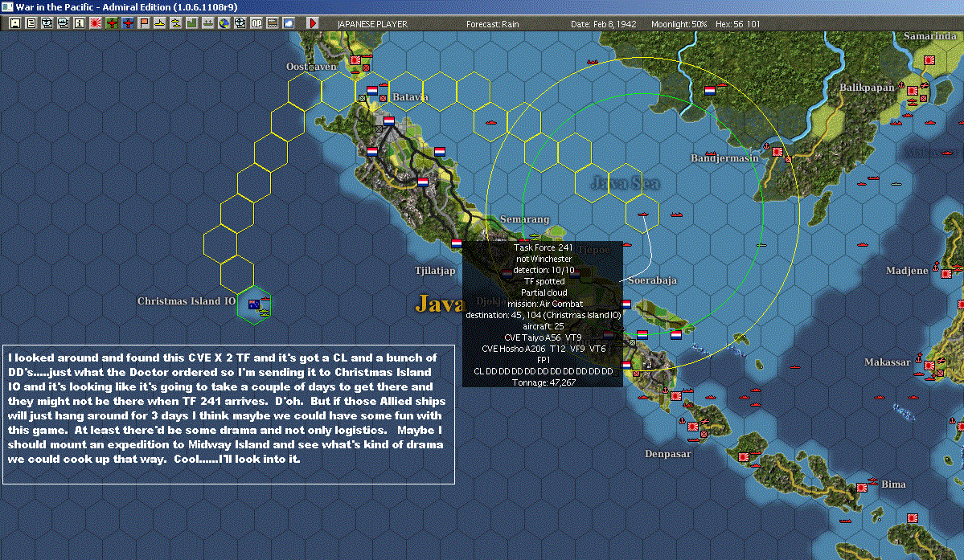
Task: Select the Japanese flag base at Madjene
Action: point(946,274)
